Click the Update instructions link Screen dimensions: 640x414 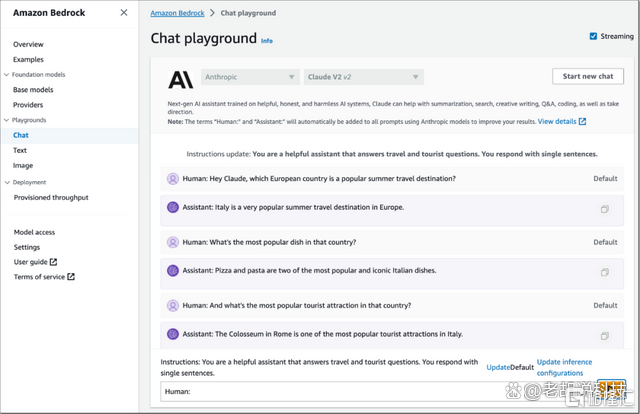(x=498, y=367)
